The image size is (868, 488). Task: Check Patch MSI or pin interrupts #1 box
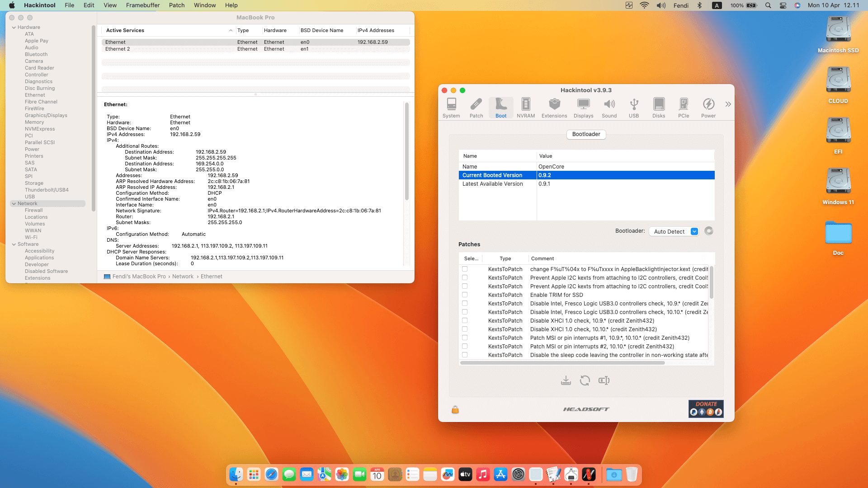coord(465,338)
